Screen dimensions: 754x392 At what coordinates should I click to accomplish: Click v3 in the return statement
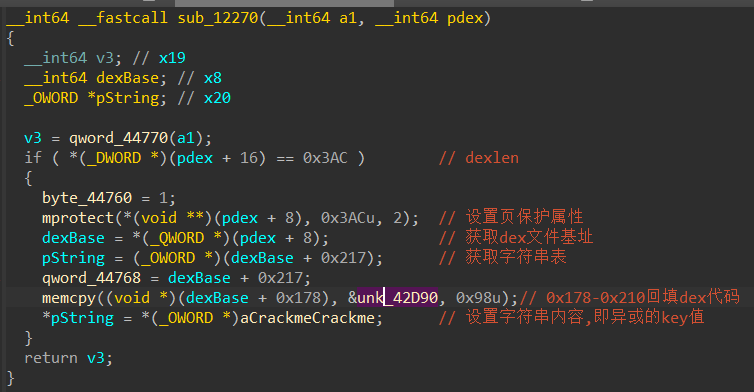pos(96,358)
